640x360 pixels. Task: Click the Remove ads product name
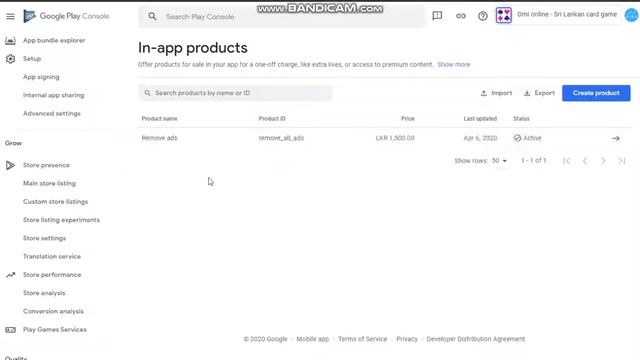click(x=159, y=138)
